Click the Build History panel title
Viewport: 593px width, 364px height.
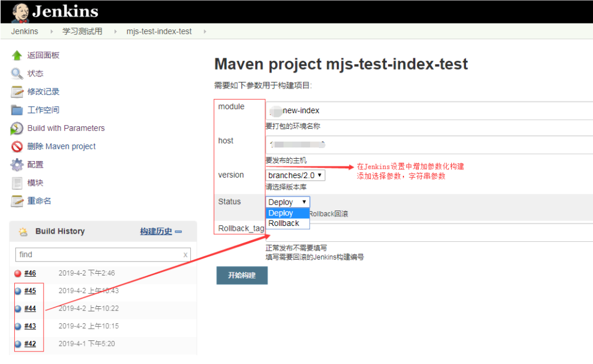tap(60, 231)
